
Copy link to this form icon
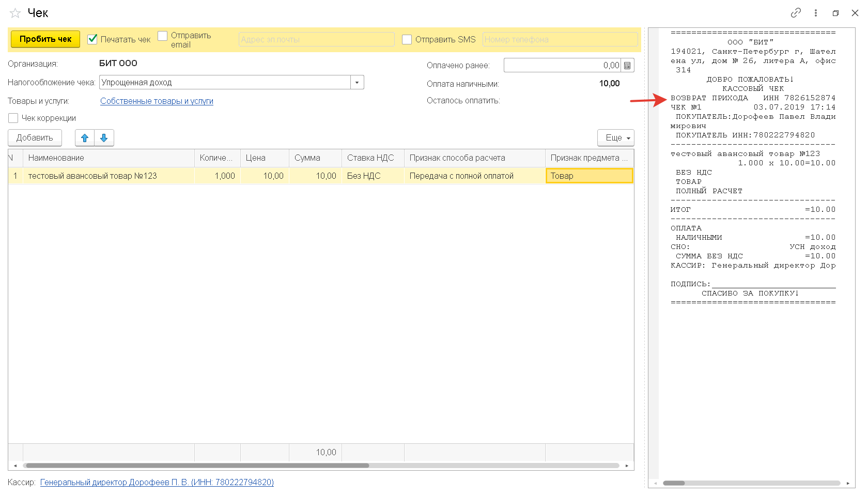(x=796, y=13)
